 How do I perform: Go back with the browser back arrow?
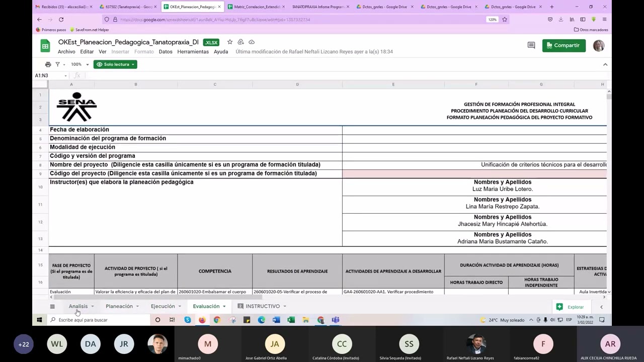click(x=39, y=20)
